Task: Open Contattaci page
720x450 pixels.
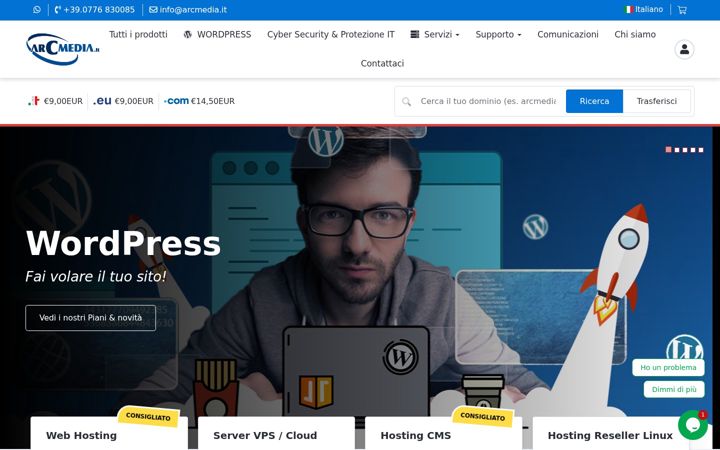Action: click(382, 63)
